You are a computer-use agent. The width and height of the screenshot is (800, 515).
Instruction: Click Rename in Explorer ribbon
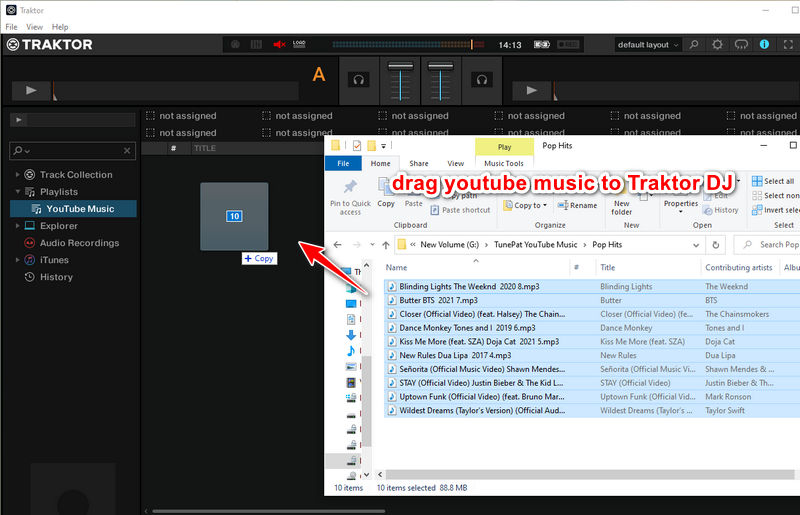pyautogui.click(x=578, y=205)
